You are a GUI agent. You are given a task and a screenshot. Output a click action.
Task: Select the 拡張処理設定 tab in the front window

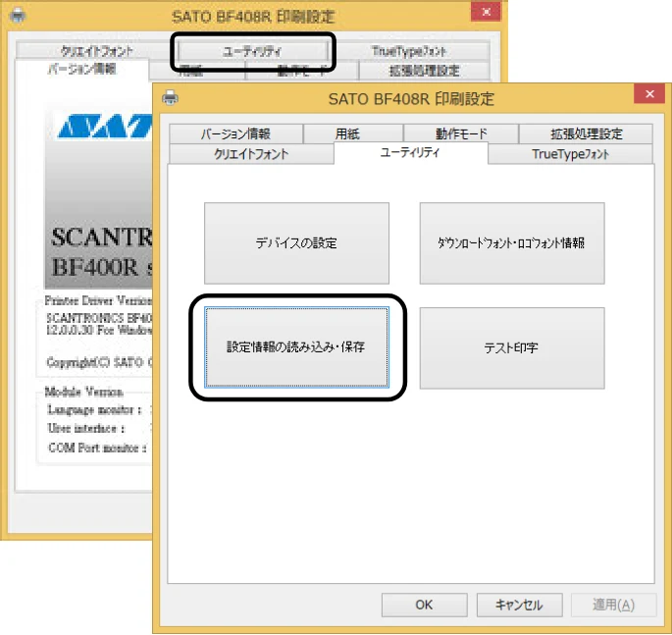(586, 133)
